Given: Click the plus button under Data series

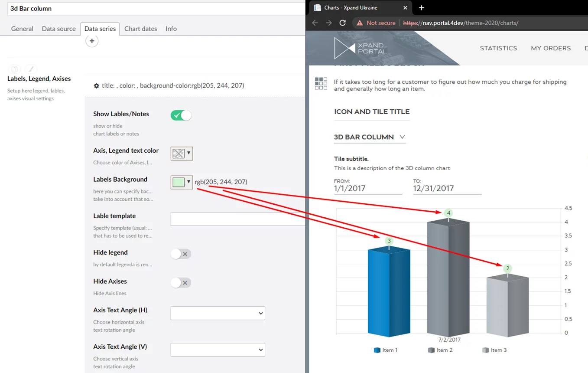Looking at the screenshot, I should pyautogui.click(x=92, y=41).
